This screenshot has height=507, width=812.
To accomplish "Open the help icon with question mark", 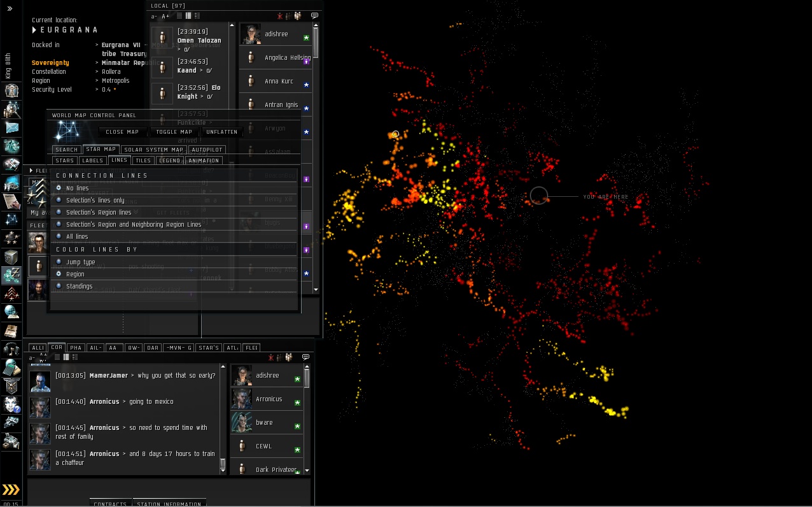I will (x=12, y=404).
